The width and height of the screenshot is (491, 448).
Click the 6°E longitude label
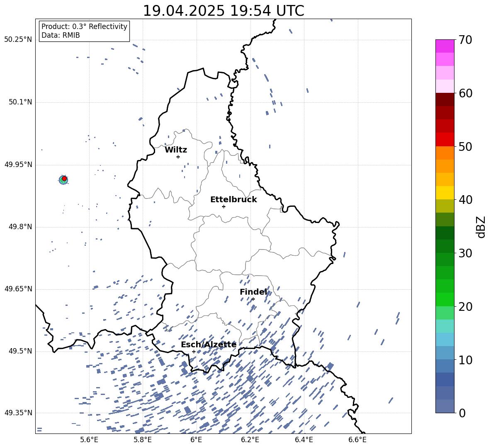(196, 440)
